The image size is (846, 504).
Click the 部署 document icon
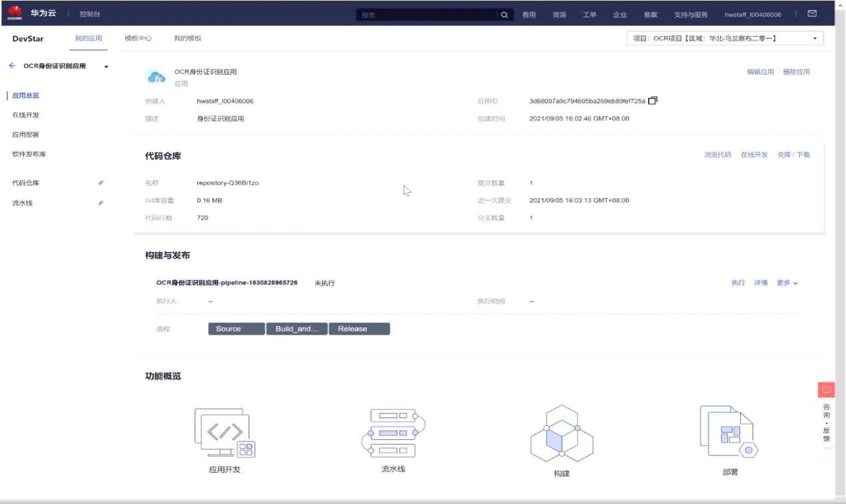click(729, 432)
